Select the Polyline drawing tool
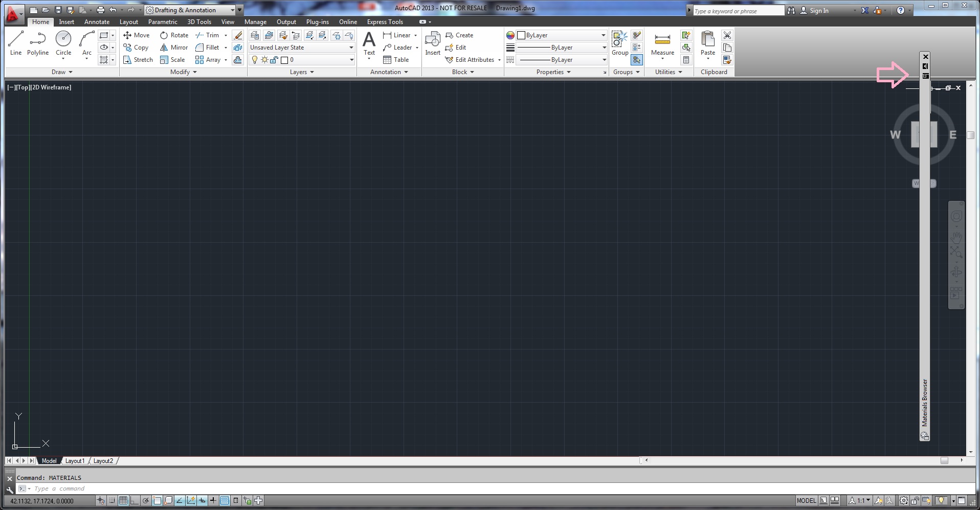The width and height of the screenshot is (980, 510). point(37,42)
